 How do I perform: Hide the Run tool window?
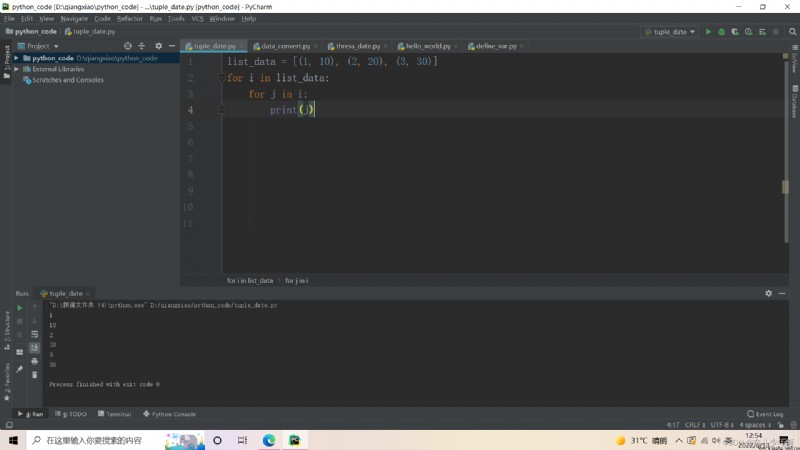click(x=782, y=293)
